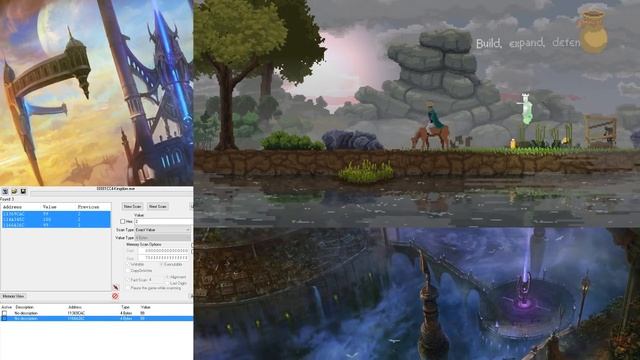Screen dimensions: 640x360
Task: Click the open folder icon in Cheat Engine toolbar
Action: pyautogui.click(x=14, y=191)
